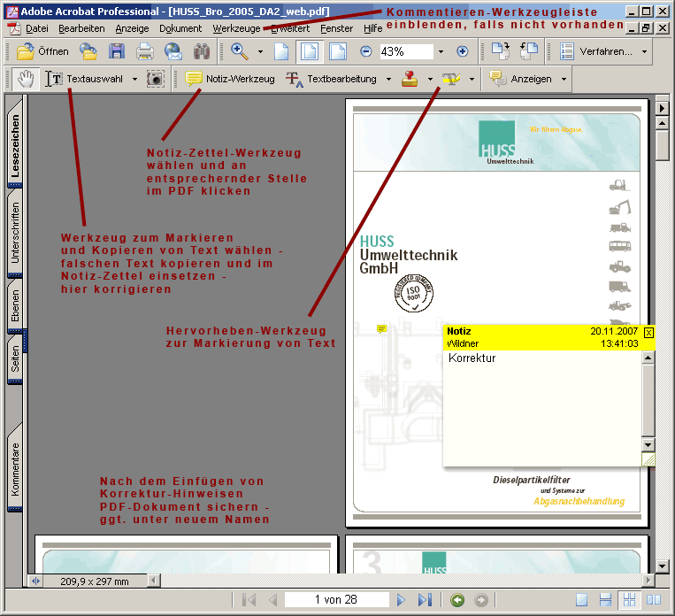Click the Save disk icon
Screen dimensions: 675x616
coord(117,51)
